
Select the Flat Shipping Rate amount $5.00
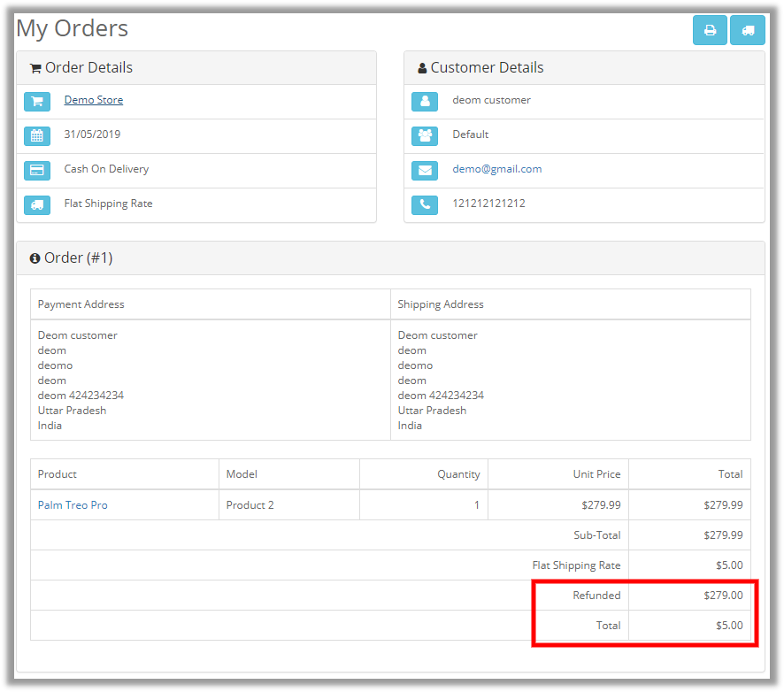[x=729, y=565]
